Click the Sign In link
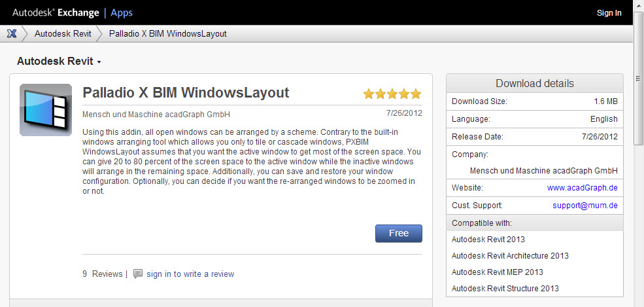 (609, 12)
